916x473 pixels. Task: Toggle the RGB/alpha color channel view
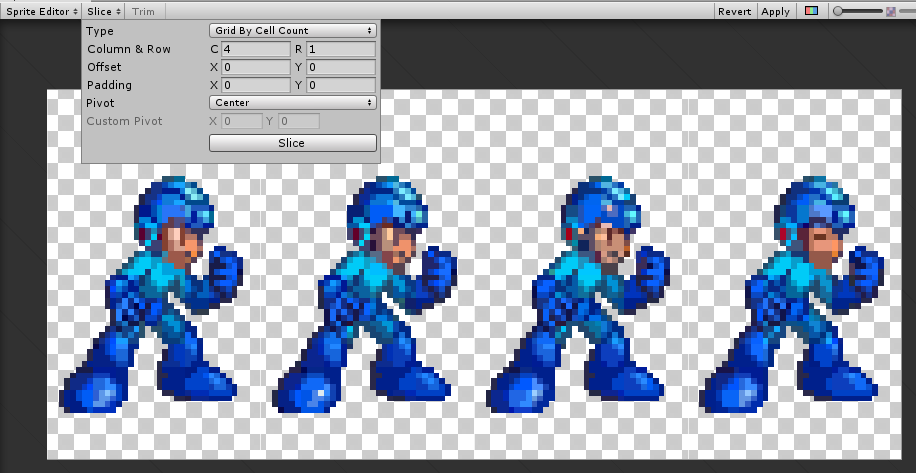(811, 11)
